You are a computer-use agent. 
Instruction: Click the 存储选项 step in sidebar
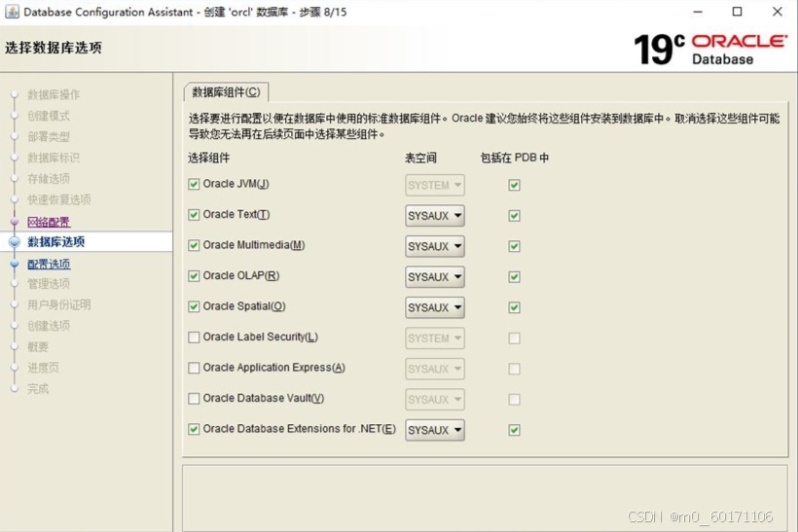click(49, 179)
